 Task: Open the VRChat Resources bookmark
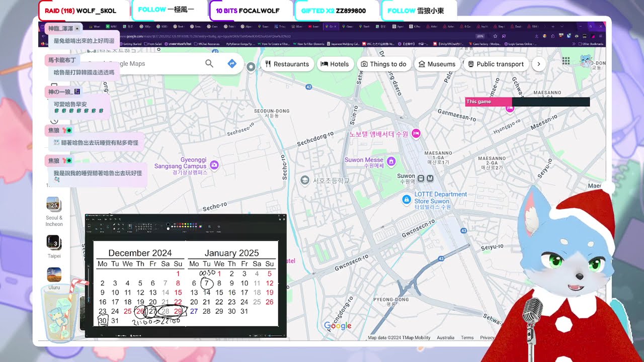coord(207,44)
